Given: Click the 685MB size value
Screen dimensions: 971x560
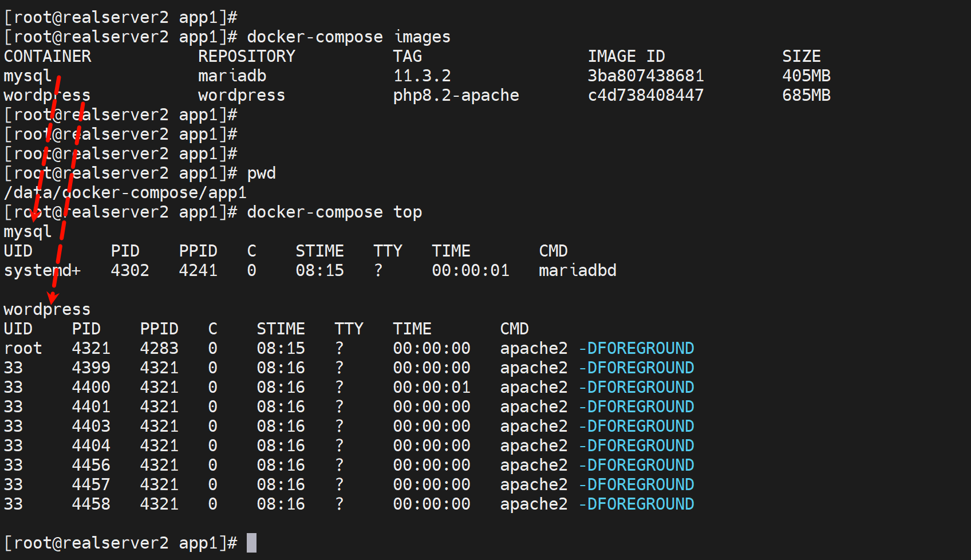Looking at the screenshot, I should click(806, 96).
